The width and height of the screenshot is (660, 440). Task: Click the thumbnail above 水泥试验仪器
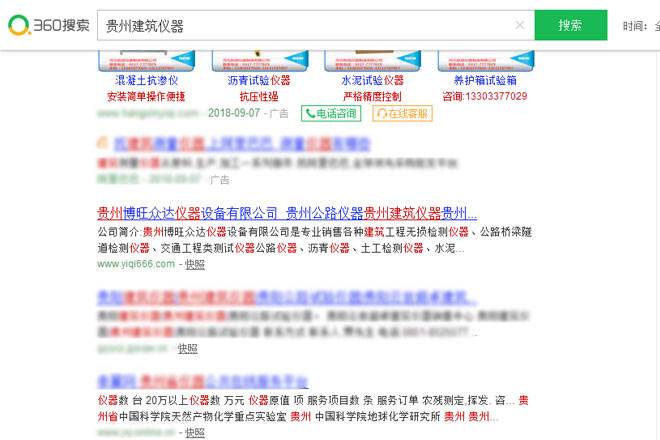tap(372, 59)
